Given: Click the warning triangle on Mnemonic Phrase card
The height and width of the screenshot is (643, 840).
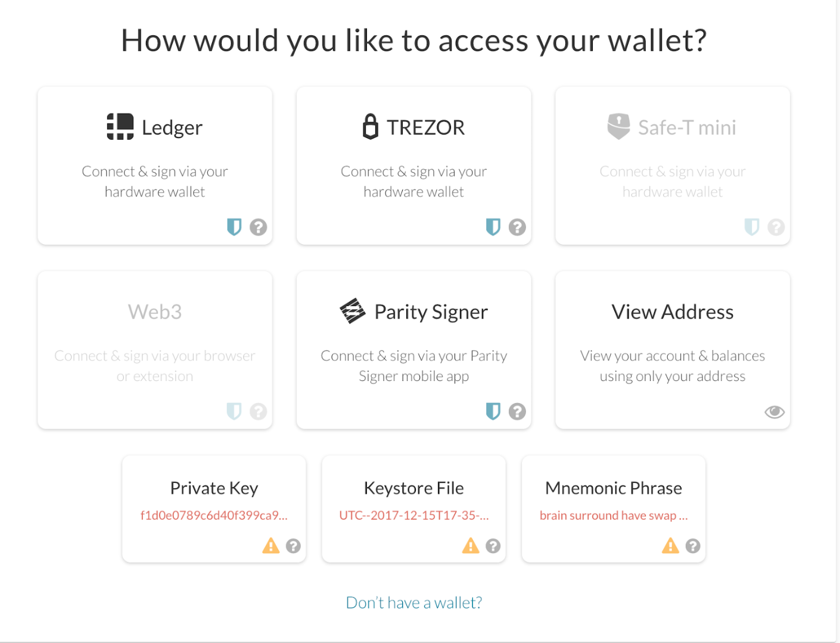Looking at the screenshot, I should (670, 546).
